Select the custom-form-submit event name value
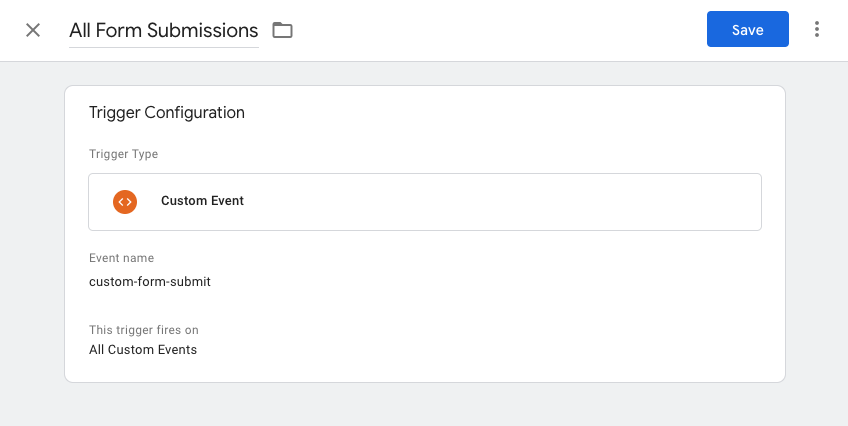 pyautogui.click(x=150, y=282)
